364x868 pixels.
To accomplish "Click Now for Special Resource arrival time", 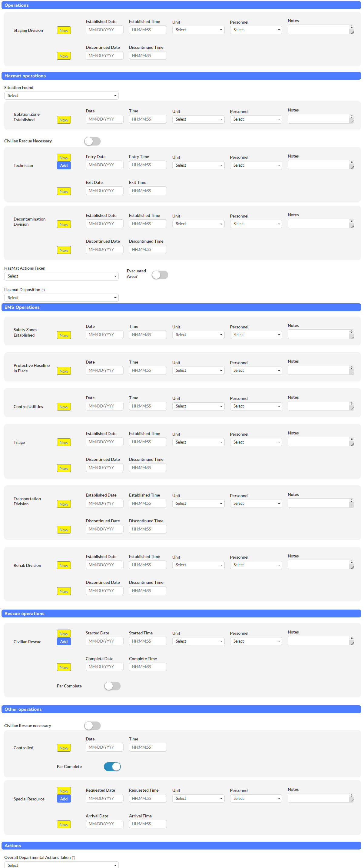I will (x=64, y=825).
